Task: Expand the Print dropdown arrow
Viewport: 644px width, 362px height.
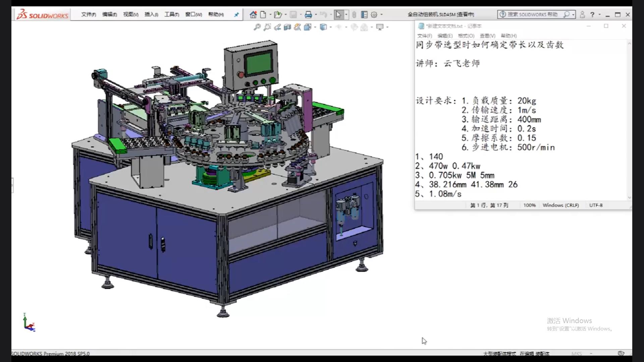Action: coord(316,14)
